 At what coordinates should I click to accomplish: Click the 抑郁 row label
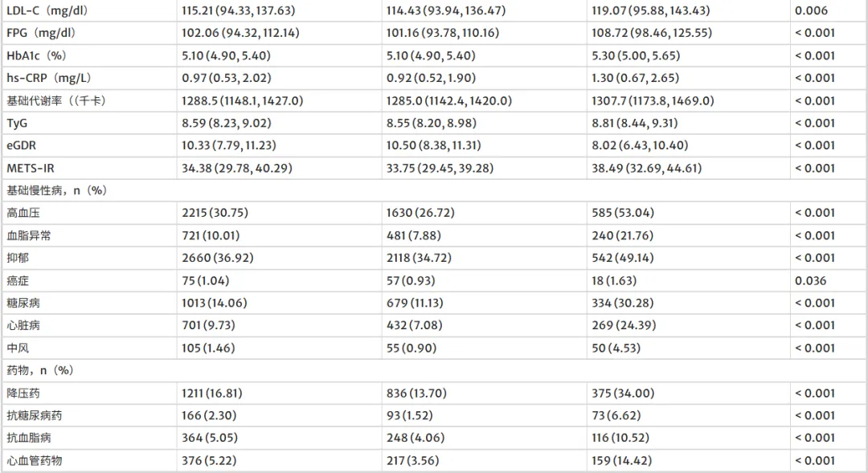point(18,258)
